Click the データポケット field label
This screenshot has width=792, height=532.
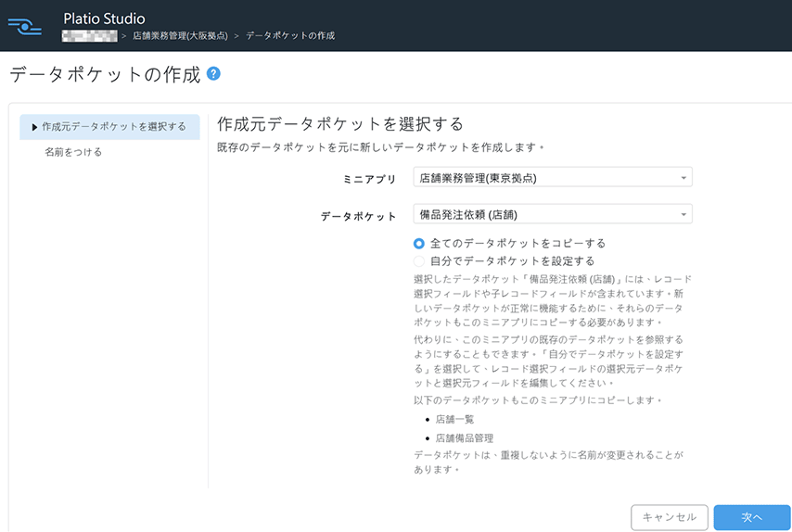tap(358, 216)
